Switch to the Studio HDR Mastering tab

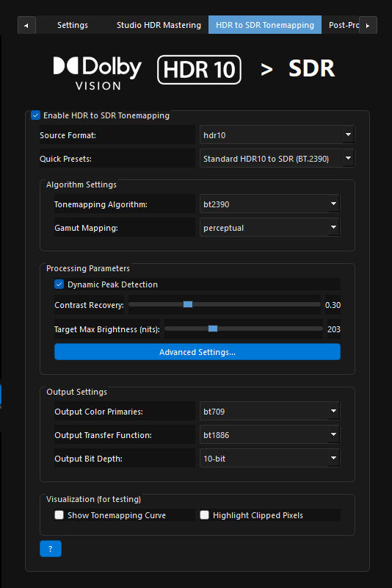(x=159, y=25)
